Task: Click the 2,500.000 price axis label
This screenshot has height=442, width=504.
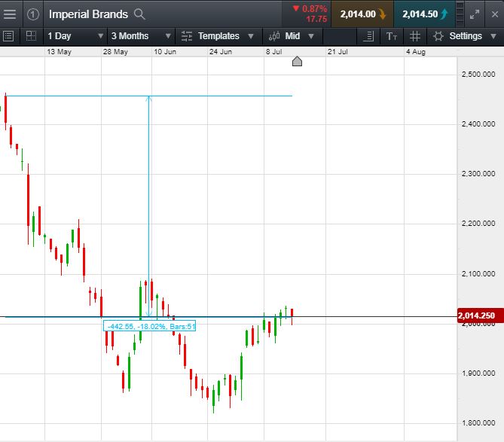Action: pyautogui.click(x=478, y=75)
